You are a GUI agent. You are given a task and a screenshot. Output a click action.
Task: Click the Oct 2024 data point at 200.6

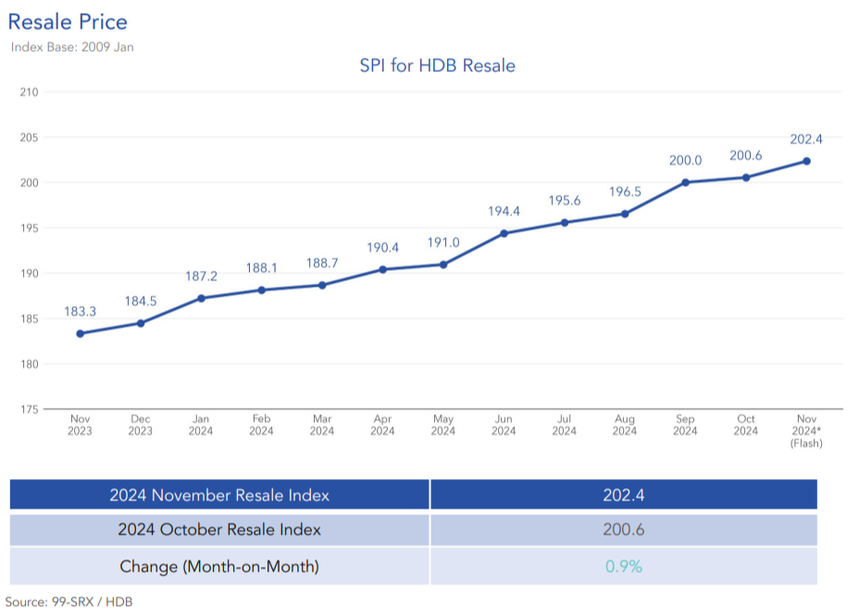pyautogui.click(x=745, y=176)
